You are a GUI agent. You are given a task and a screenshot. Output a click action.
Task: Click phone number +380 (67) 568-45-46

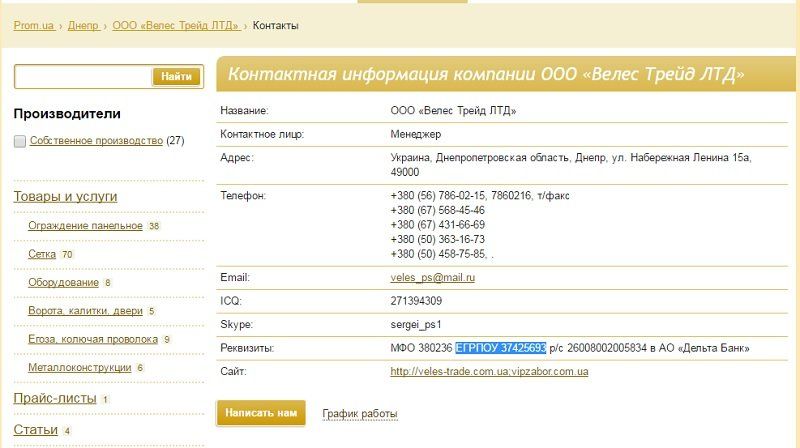(437, 210)
